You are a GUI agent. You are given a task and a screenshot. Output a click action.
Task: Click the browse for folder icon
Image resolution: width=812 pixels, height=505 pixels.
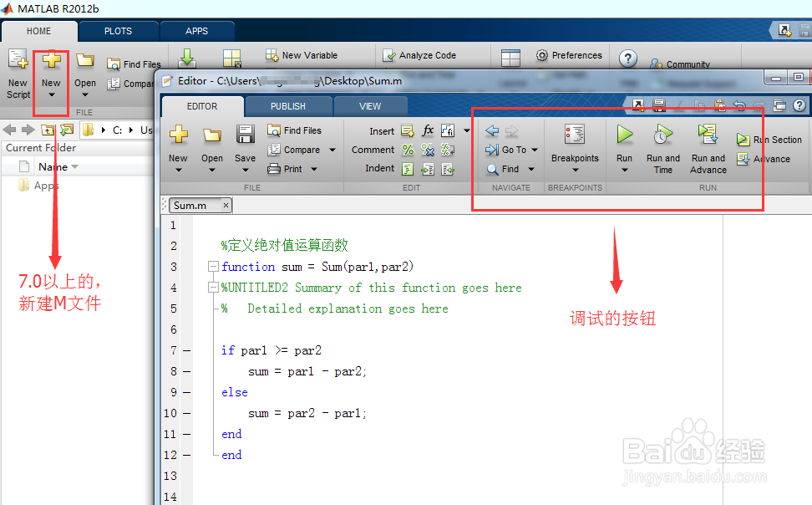(66, 130)
